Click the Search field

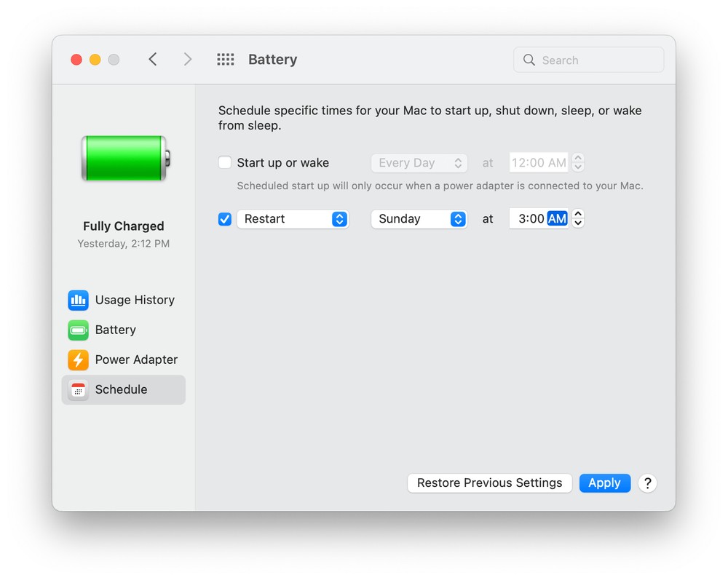click(598, 60)
